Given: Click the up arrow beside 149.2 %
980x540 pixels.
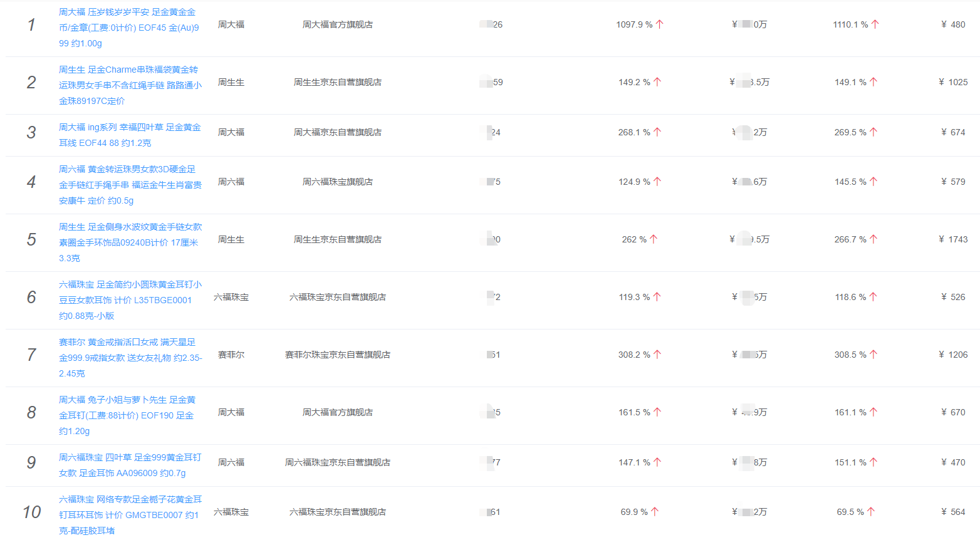Looking at the screenshot, I should click(657, 82).
